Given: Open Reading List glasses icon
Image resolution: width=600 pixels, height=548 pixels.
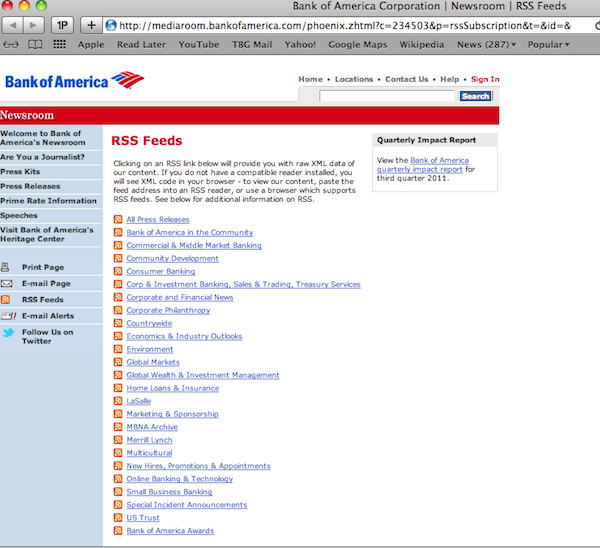Looking at the screenshot, I should (11, 45).
